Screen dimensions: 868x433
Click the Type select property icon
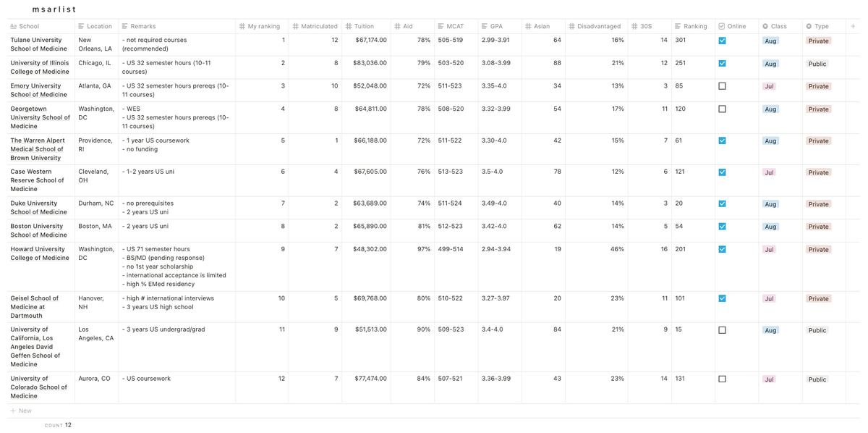click(x=809, y=27)
